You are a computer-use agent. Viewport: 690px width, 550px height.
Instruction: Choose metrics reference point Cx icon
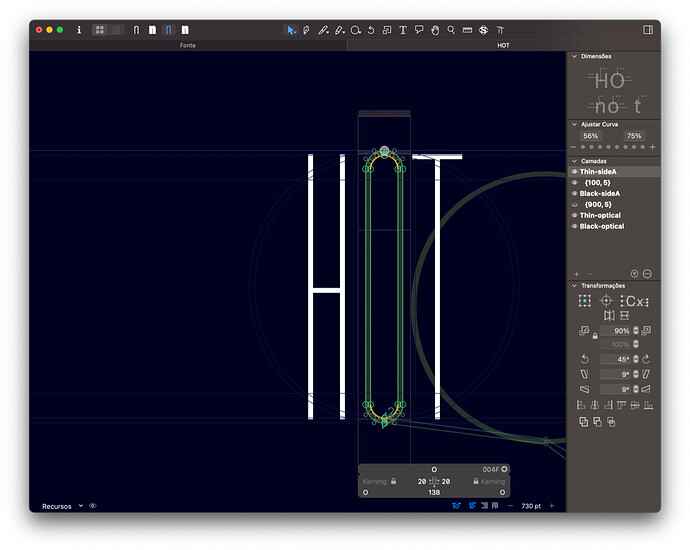pos(635,301)
